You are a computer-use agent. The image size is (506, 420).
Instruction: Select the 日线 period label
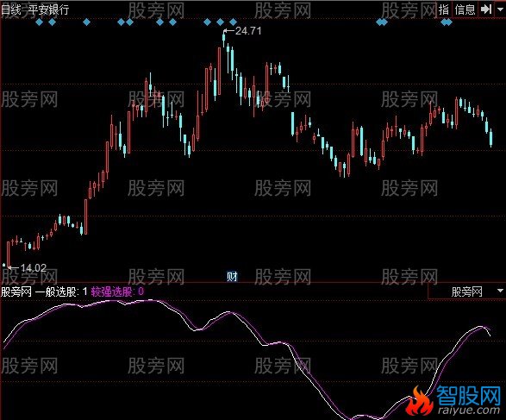10,9
